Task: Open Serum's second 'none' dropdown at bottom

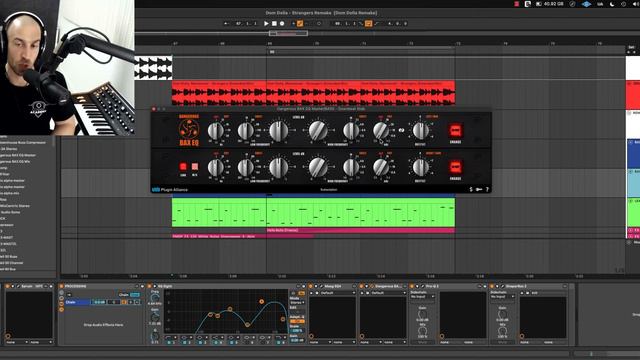Action: [x=40, y=342]
